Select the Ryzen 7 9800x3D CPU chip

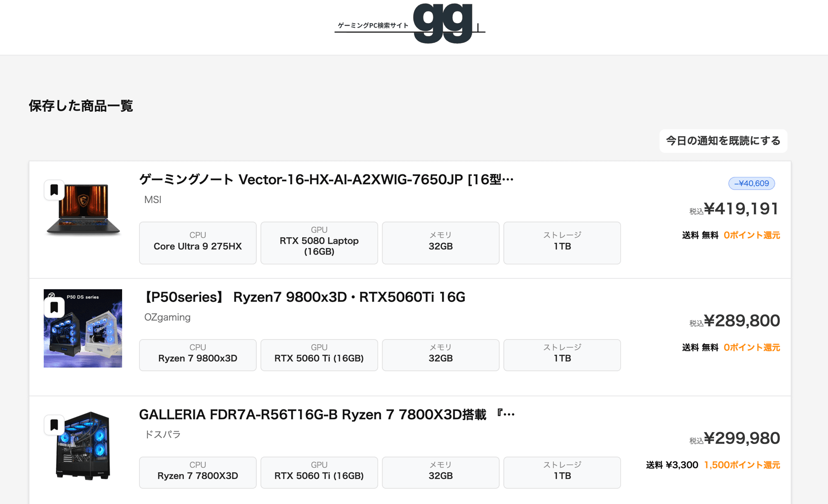[x=197, y=355]
